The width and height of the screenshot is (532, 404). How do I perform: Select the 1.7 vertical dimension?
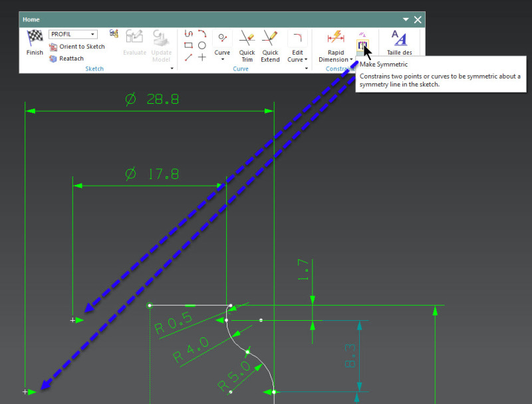pyautogui.click(x=303, y=270)
